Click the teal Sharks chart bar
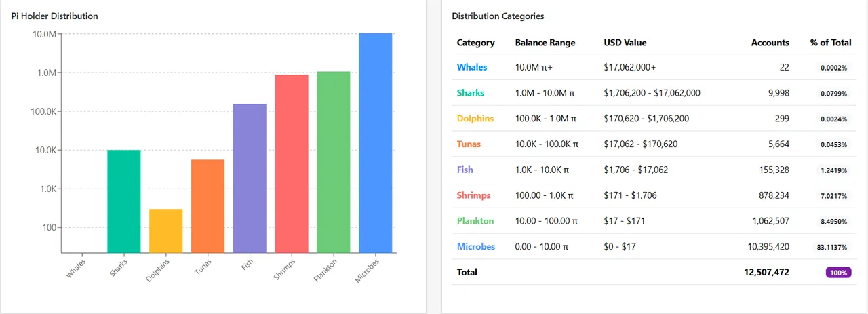Screen dimensions: 868x314 [x=123, y=201]
